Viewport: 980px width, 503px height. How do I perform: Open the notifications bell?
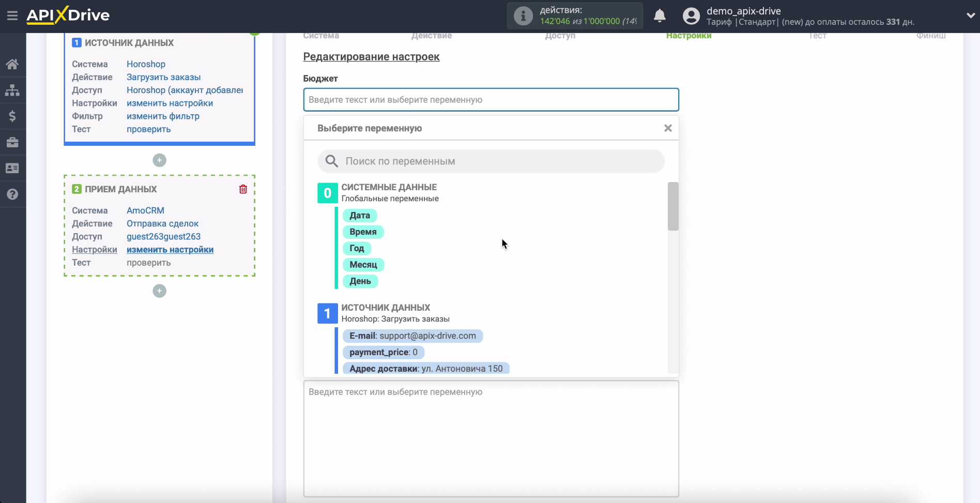click(660, 16)
